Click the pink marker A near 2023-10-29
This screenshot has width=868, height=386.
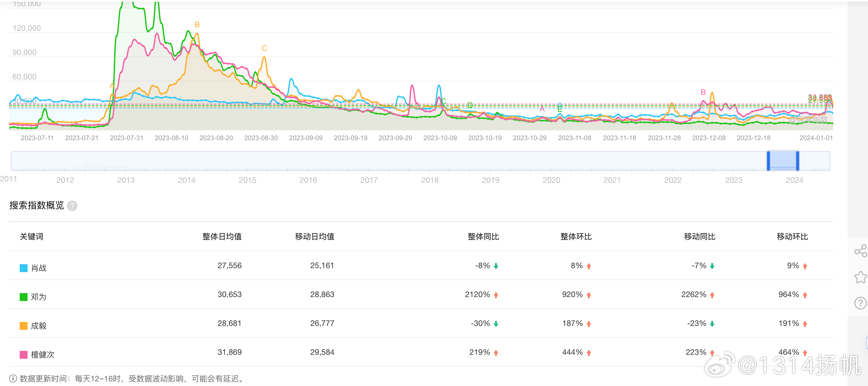click(x=542, y=109)
